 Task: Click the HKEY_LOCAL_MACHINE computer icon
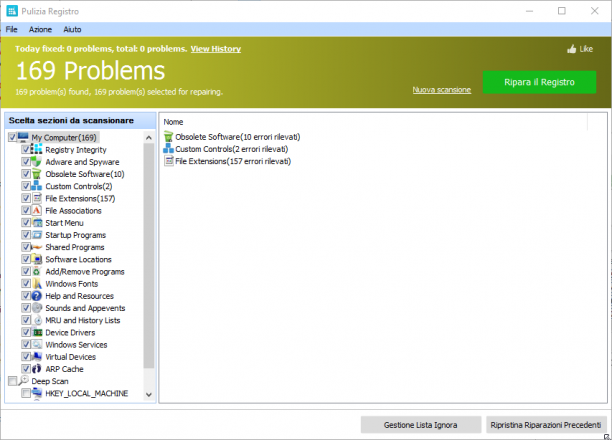(37, 393)
